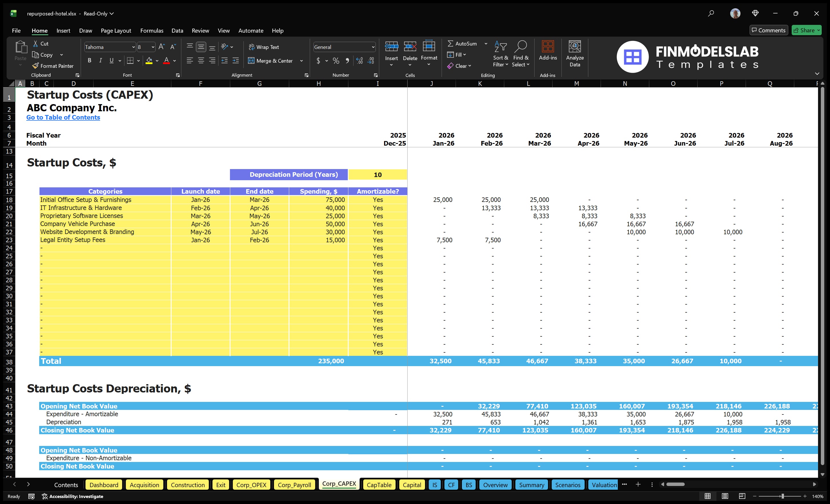The height and width of the screenshot is (504, 830).
Task: Open Sort & Filter options
Action: (501, 54)
